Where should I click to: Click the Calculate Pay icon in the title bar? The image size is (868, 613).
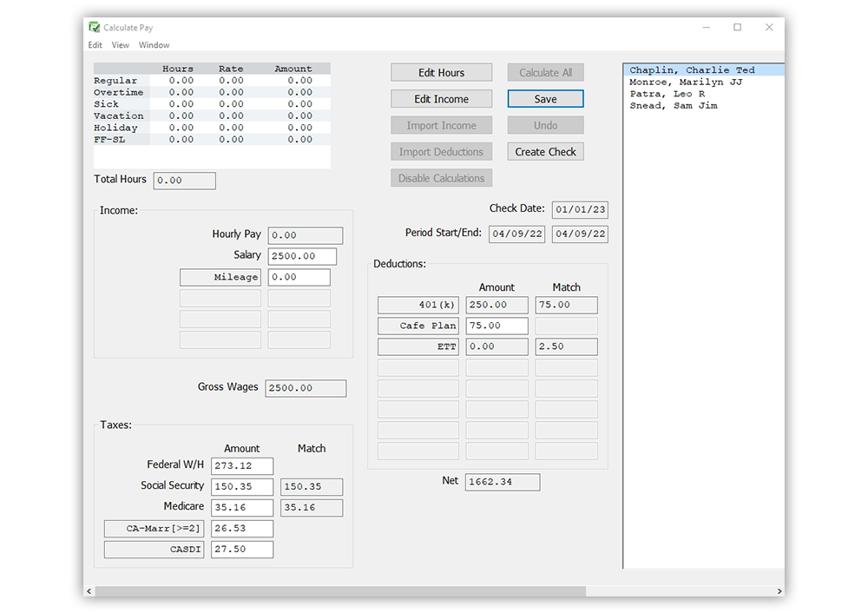pos(94,27)
